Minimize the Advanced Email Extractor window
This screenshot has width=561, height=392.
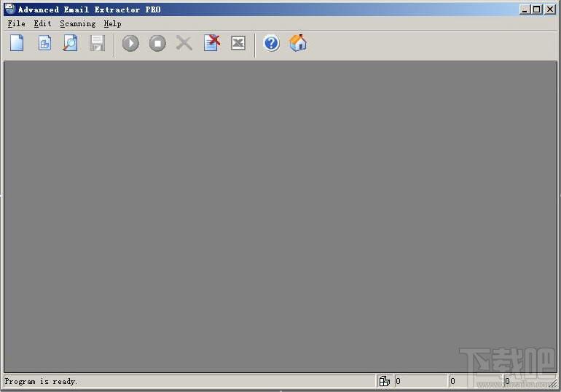pos(525,9)
